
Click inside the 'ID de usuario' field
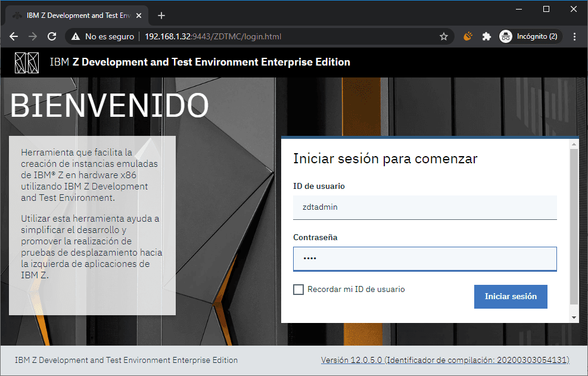pyautogui.click(x=425, y=207)
